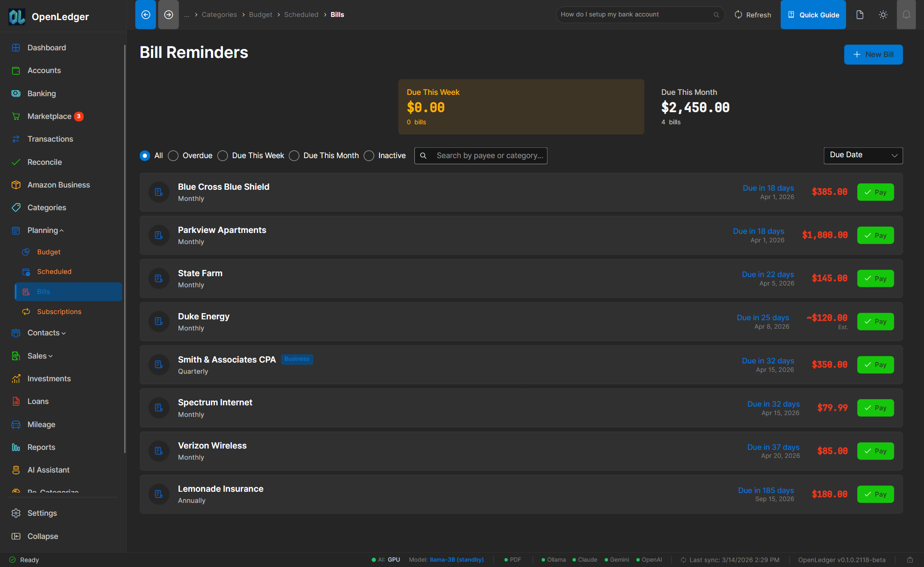Image resolution: width=924 pixels, height=567 pixels.
Task: Switch to the Budget breadcrumb page
Action: (x=260, y=14)
